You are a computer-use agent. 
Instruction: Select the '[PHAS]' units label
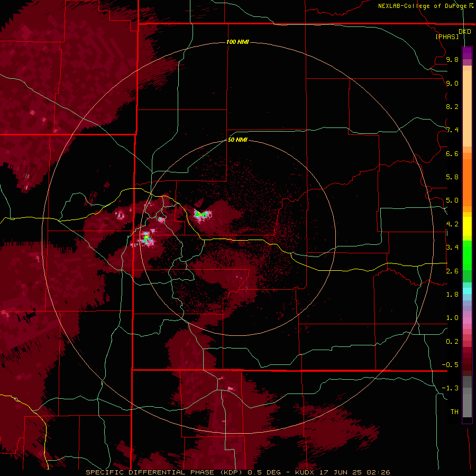tap(447, 36)
